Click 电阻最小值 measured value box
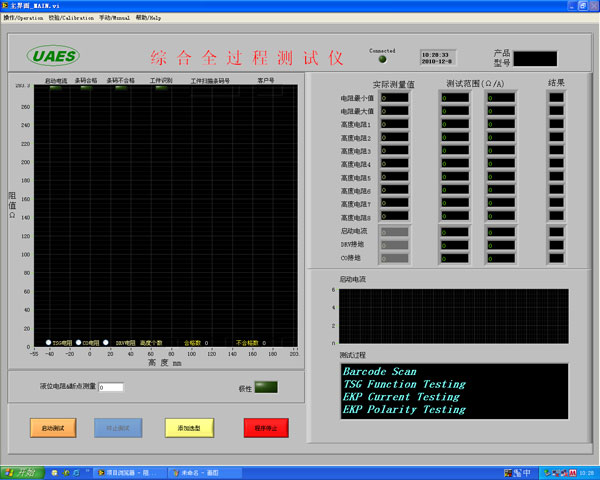600x480 pixels. coord(395,98)
